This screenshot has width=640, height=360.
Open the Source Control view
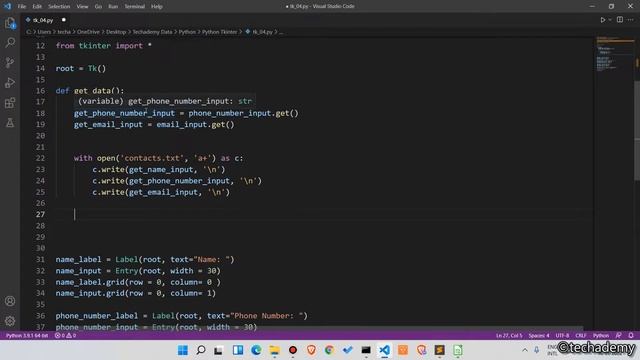point(10,62)
